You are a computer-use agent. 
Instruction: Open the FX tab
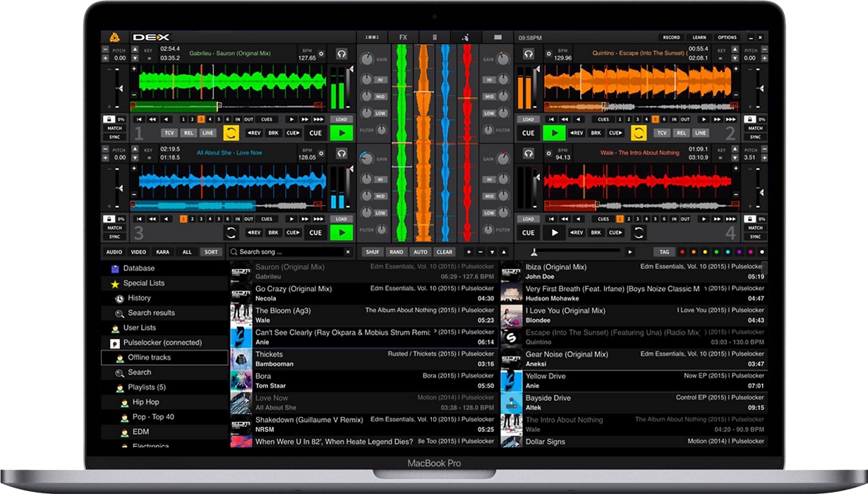coord(403,37)
